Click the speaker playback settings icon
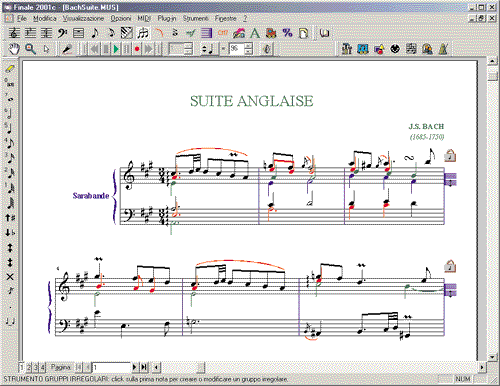The image size is (500, 386). point(267,49)
